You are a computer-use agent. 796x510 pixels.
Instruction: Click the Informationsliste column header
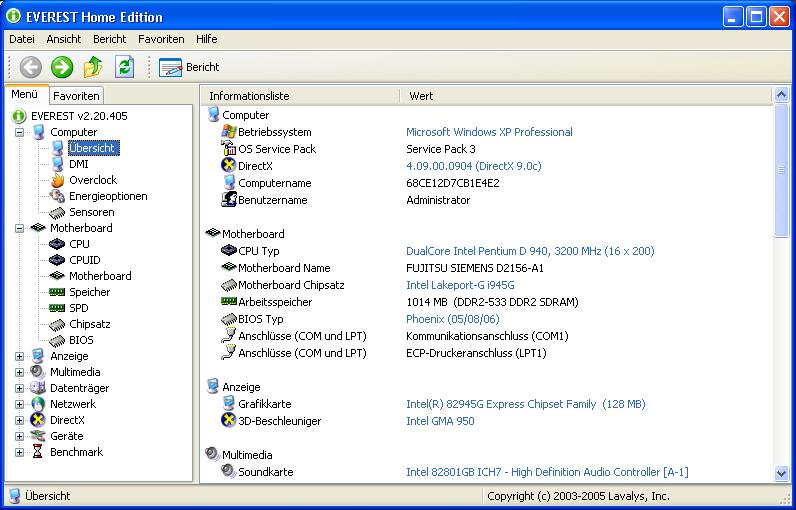click(x=300, y=96)
